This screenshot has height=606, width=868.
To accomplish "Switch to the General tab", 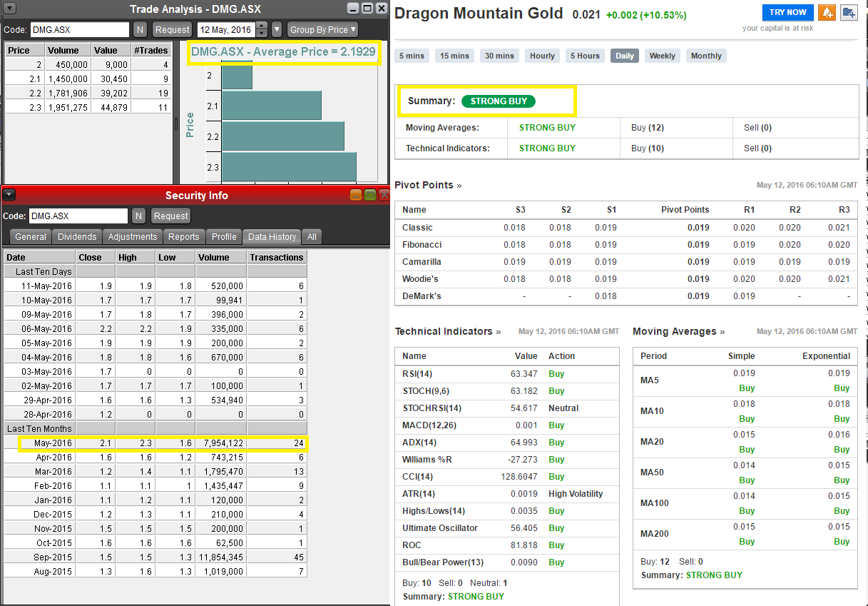I will point(31,236).
